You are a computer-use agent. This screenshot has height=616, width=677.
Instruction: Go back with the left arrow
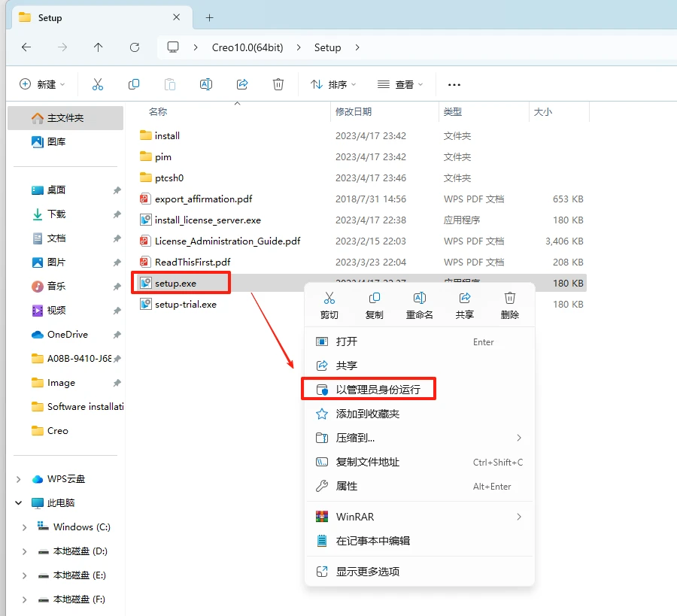tap(26, 47)
